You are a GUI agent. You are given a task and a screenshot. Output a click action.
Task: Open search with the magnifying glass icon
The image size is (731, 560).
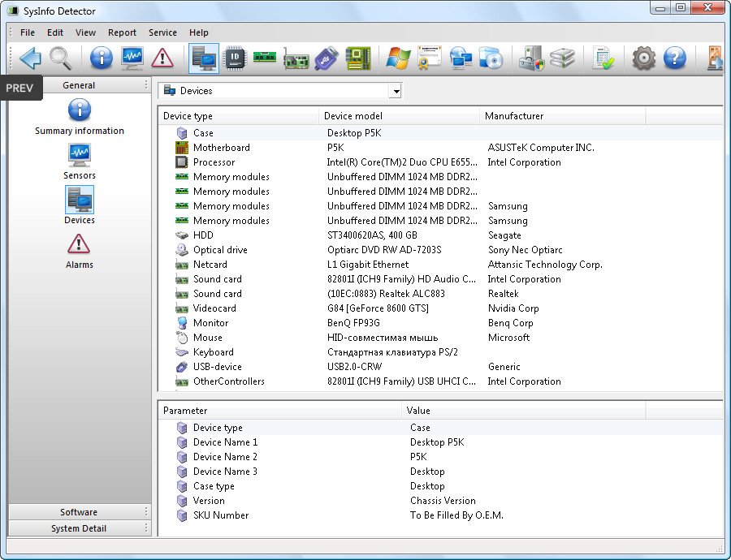pos(61,58)
